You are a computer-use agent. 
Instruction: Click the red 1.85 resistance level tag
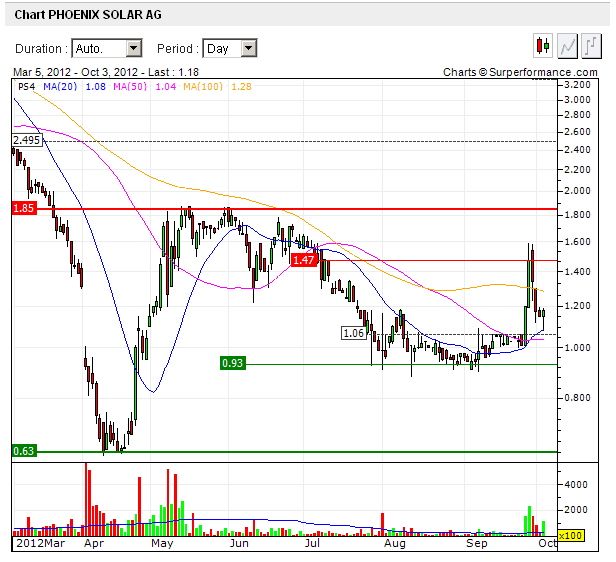[24, 208]
